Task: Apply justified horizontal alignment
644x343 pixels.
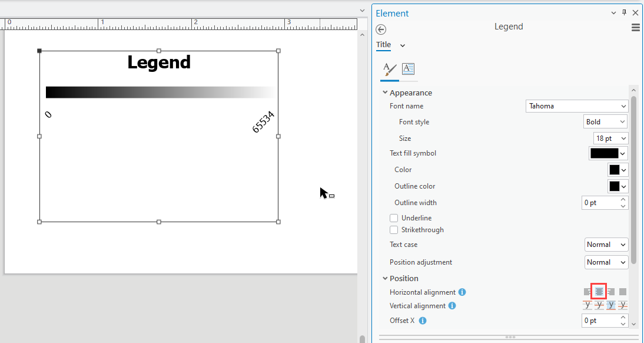Action: click(623, 292)
